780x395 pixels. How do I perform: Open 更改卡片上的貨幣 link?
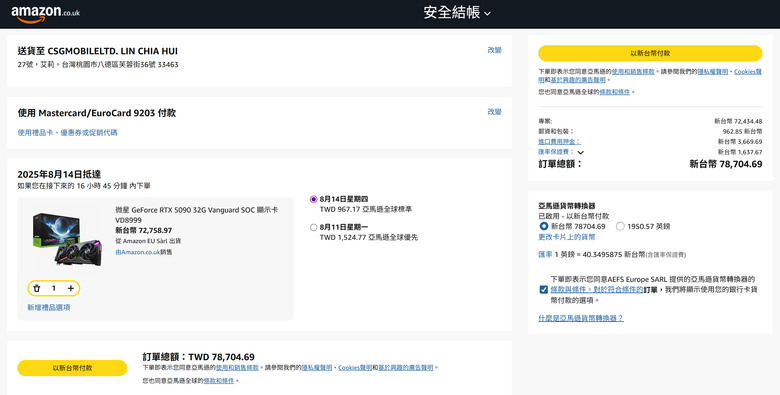(x=567, y=237)
